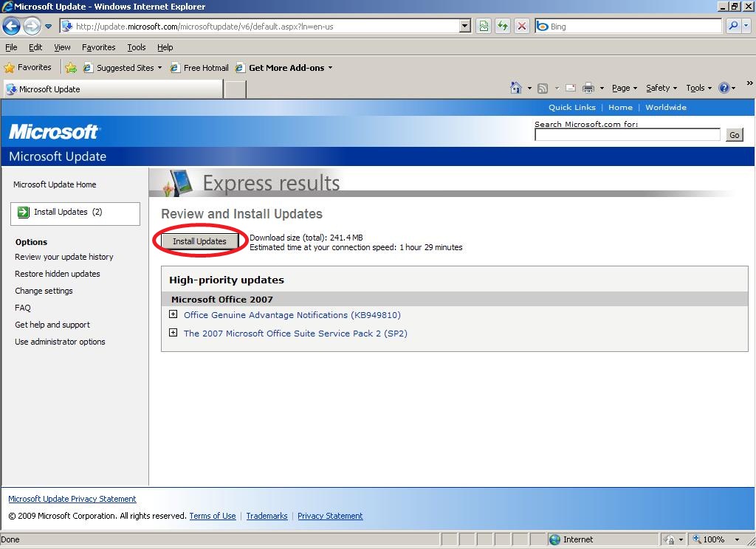Screen dimensions: 756x549
Task: Open the Tools command bar menu
Action: 698,88
